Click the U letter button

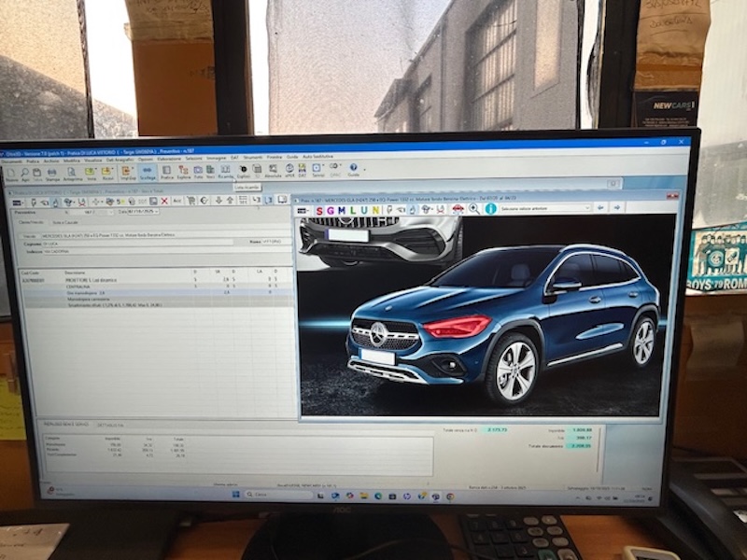[364, 210]
